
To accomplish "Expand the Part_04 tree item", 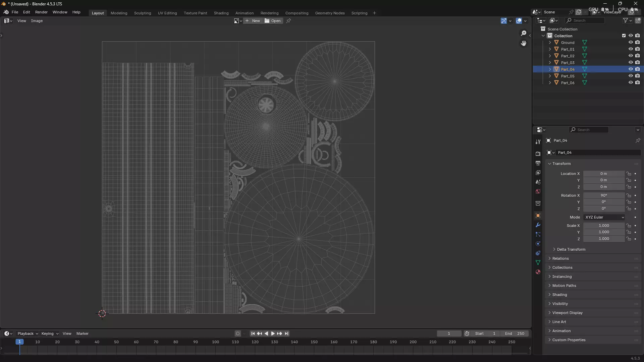I will click(550, 69).
